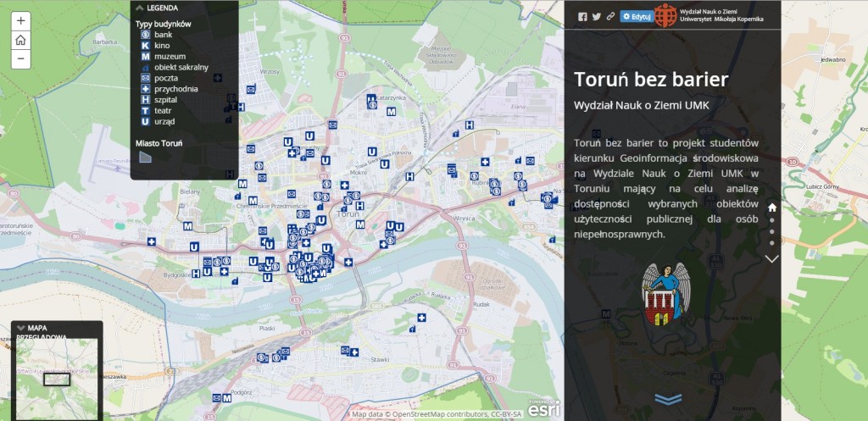868x421 pixels.
Task: Select the post office marker above Stawki
Action: pyautogui.click(x=346, y=350)
